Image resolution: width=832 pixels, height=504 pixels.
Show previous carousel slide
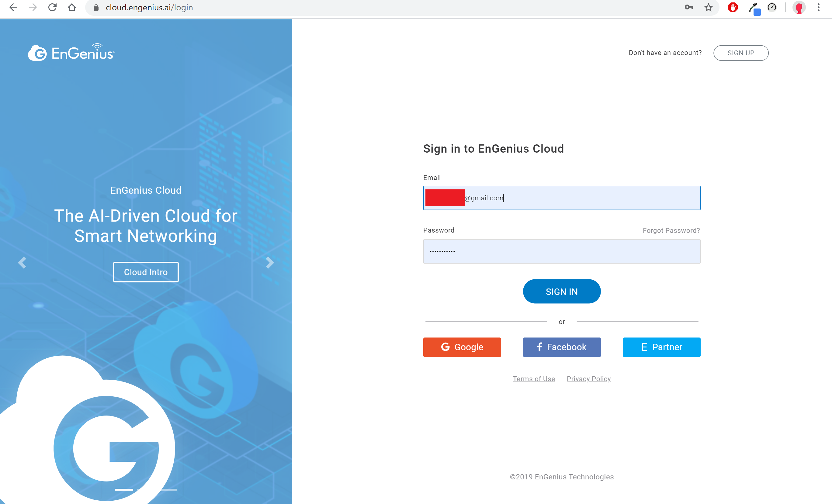pos(22,263)
